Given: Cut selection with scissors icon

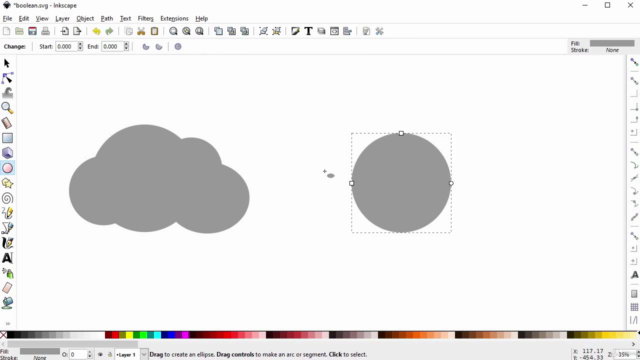Looking at the screenshot, I should click(x=141, y=31).
